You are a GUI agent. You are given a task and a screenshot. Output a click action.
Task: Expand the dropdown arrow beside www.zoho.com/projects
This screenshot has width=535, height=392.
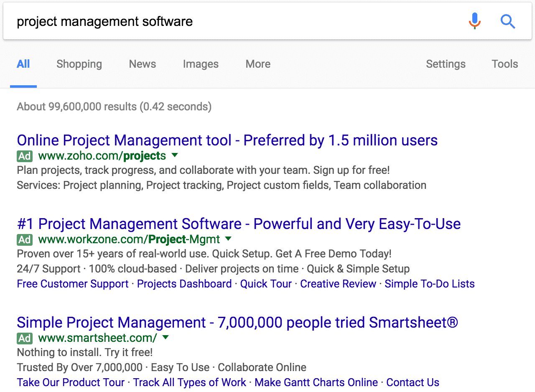(175, 155)
